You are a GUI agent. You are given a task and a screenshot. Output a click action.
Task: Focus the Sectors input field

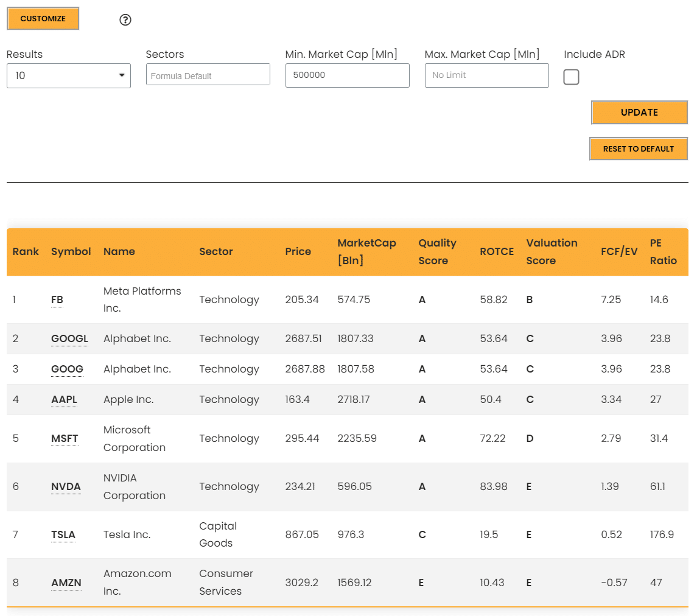tap(208, 75)
